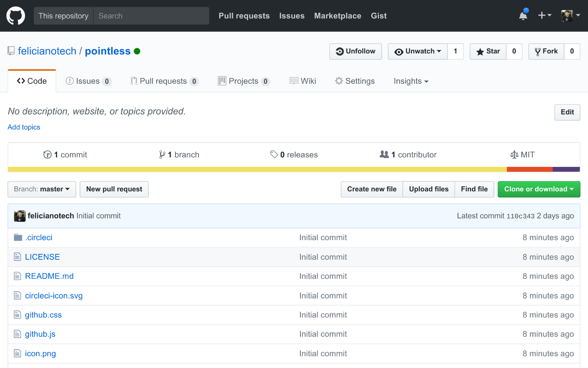Go to GitHub home via Octocat logo
This screenshot has width=588, height=368.
coord(16,16)
